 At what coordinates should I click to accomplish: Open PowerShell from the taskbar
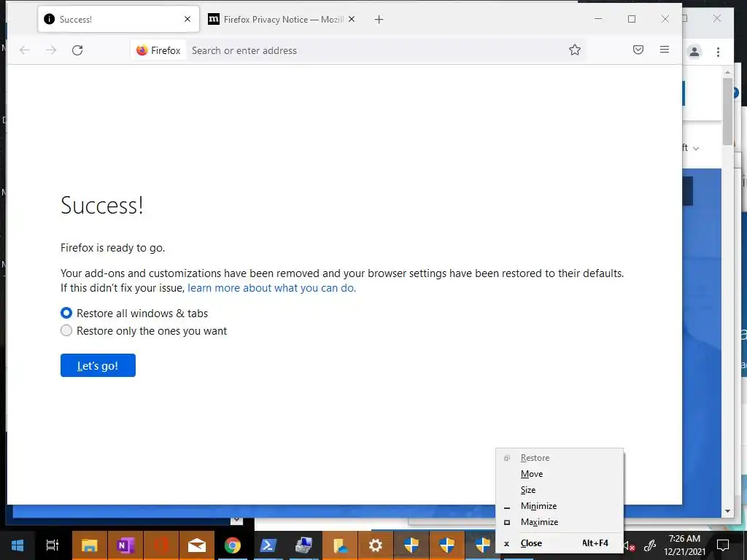pos(268,545)
